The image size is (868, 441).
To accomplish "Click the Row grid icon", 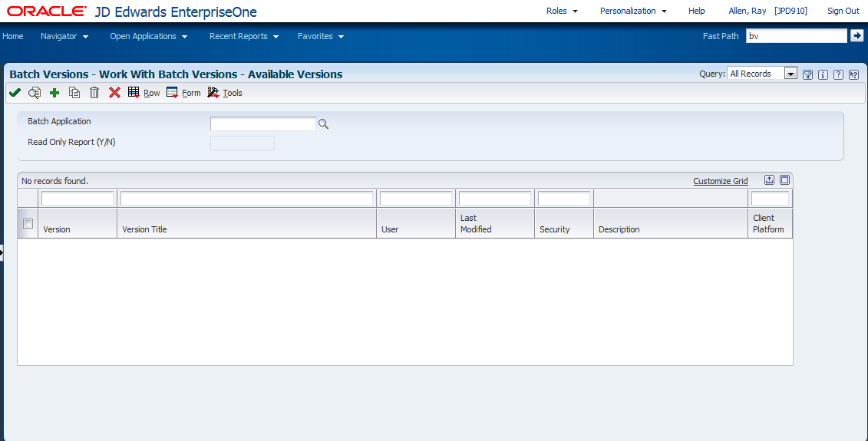I will coord(134,92).
